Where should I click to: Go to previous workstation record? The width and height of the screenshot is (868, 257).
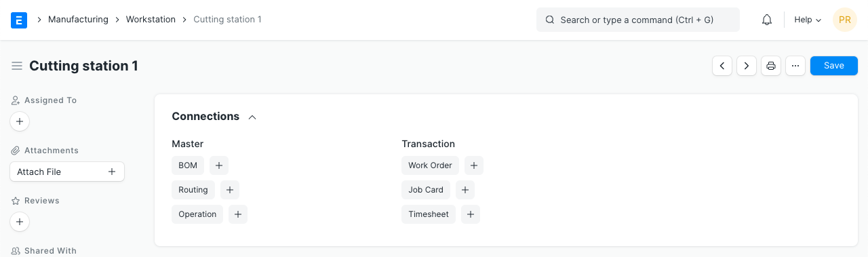[722, 66]
